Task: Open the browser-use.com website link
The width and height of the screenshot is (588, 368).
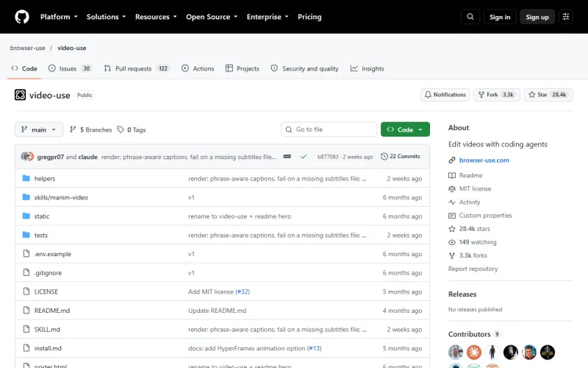Action: pos(484,160)
